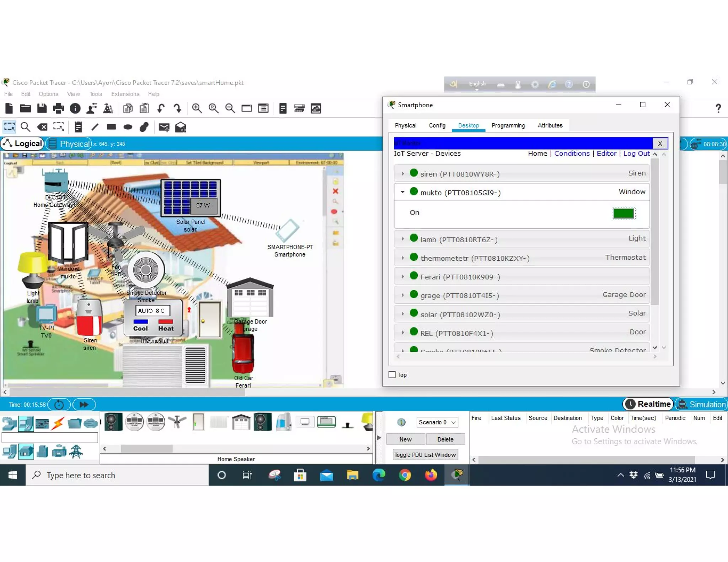Open the Programming tab
This screenshot has height=562, width=728.
[x=508, y=125]
